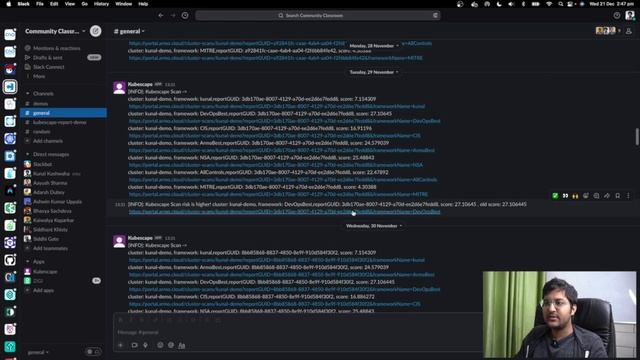Open Slack help icon in top bar
640x360 pixels.
point(617,16)
